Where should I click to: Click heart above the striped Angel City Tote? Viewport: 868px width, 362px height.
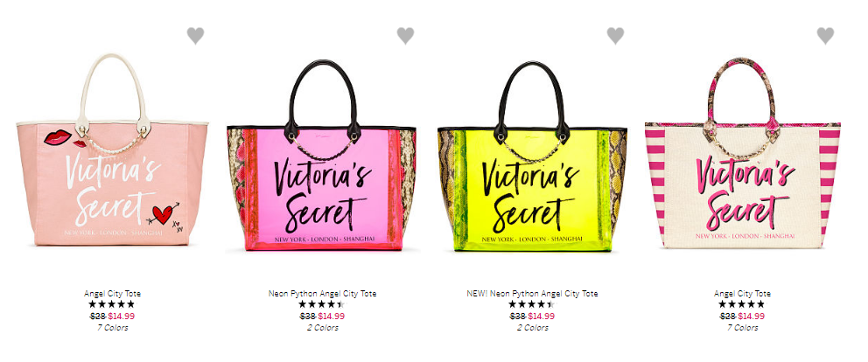(825, 36)
